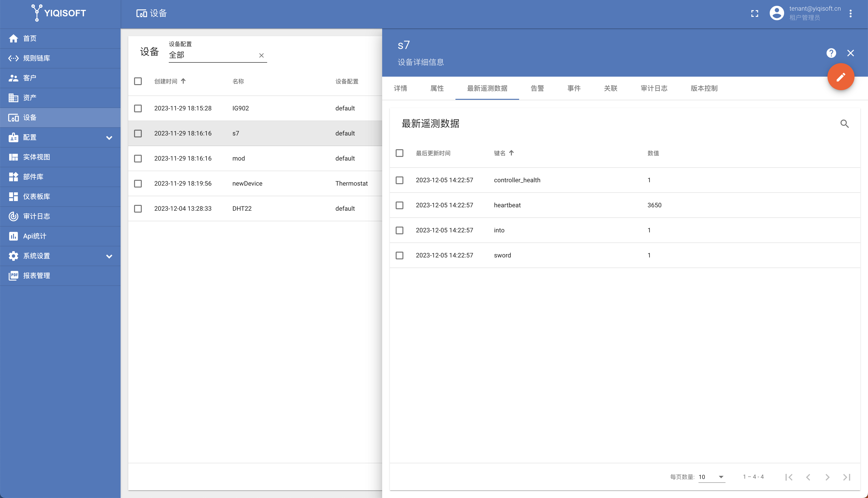Toggle select-all checkbox in telemetry table

(399, 153)
